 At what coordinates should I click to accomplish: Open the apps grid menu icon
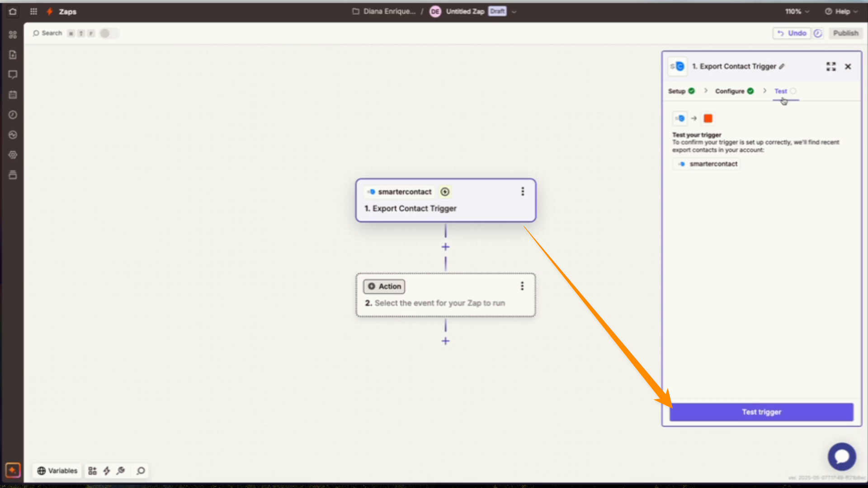tap(33, 11)
